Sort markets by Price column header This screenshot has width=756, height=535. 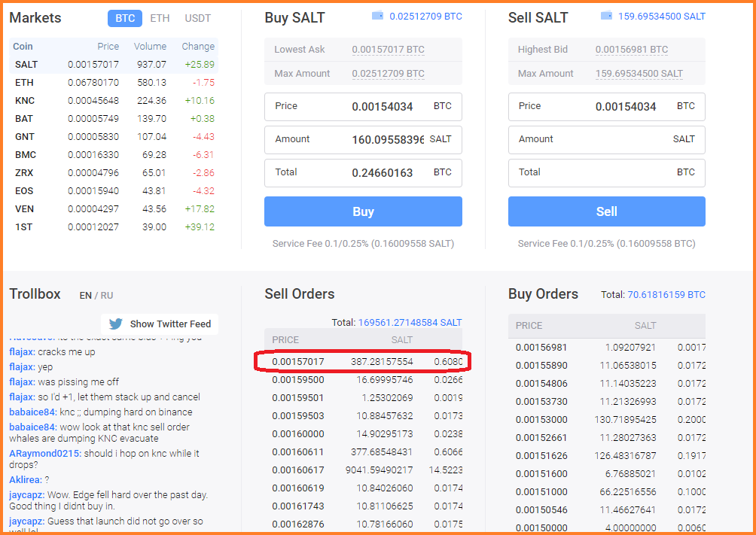coord(108,46)
